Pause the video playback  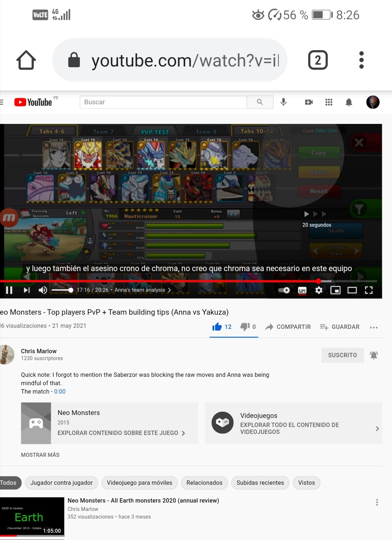(x=9, y=290)
